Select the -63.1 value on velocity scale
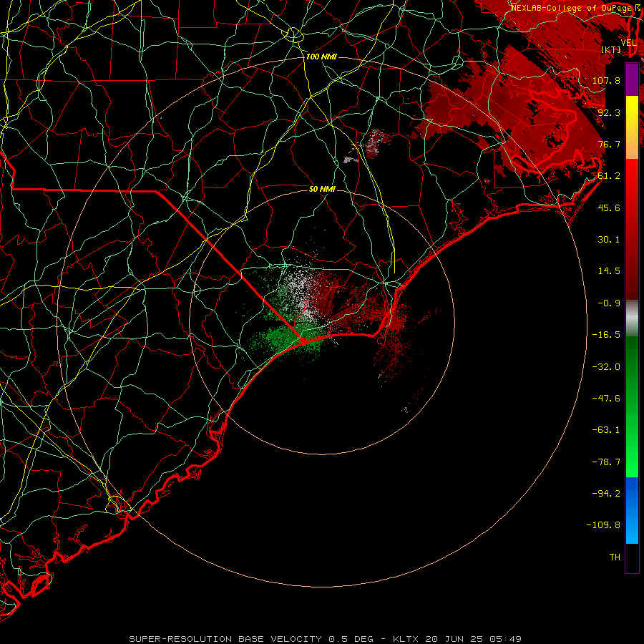 coord(606,430)
